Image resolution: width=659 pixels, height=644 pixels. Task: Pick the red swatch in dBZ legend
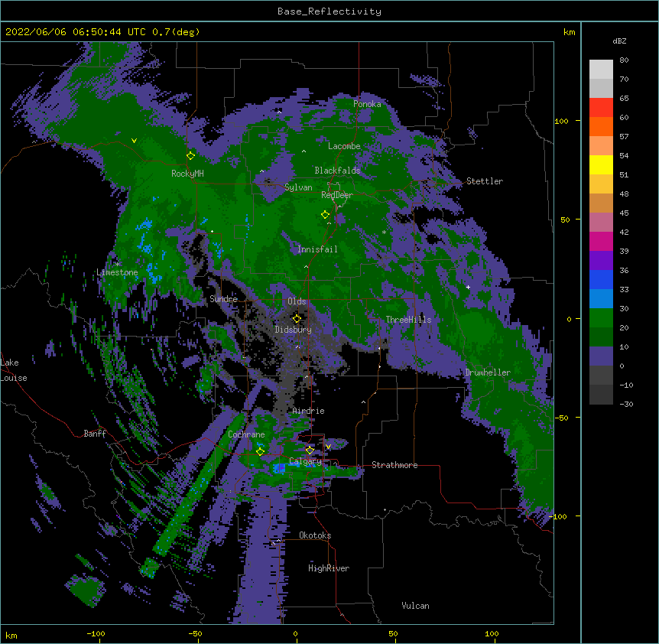coord(601,108)
